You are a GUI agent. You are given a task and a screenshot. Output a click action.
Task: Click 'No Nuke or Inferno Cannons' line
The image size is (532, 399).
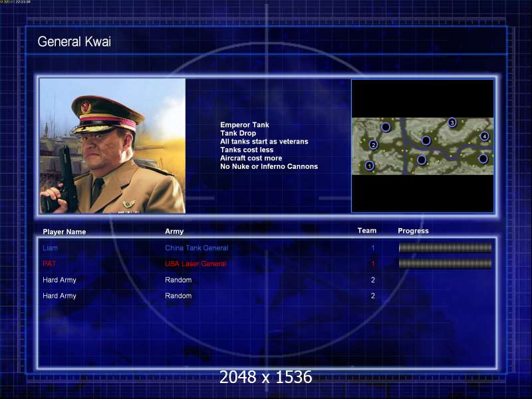coord(269,166)
